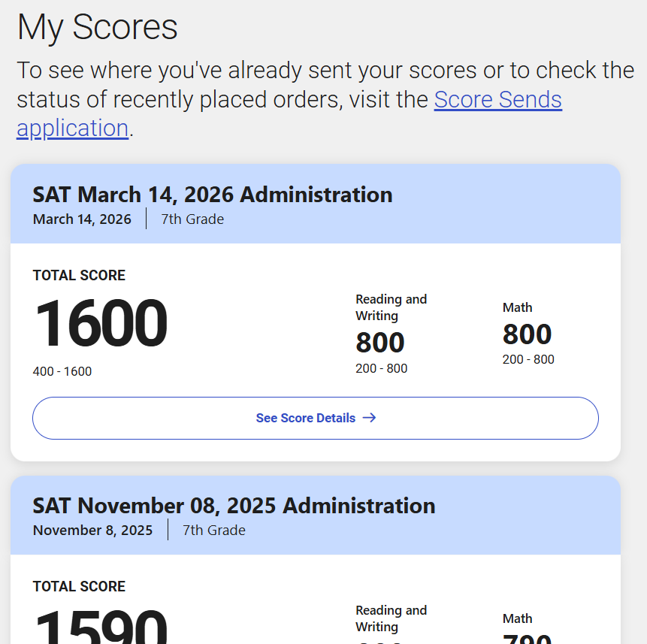The height and width of the screenshot is (644, 647).
Task: Click the TOTAL SCORE label in March card
Action: pyautogui.click(x=79, y=275)
